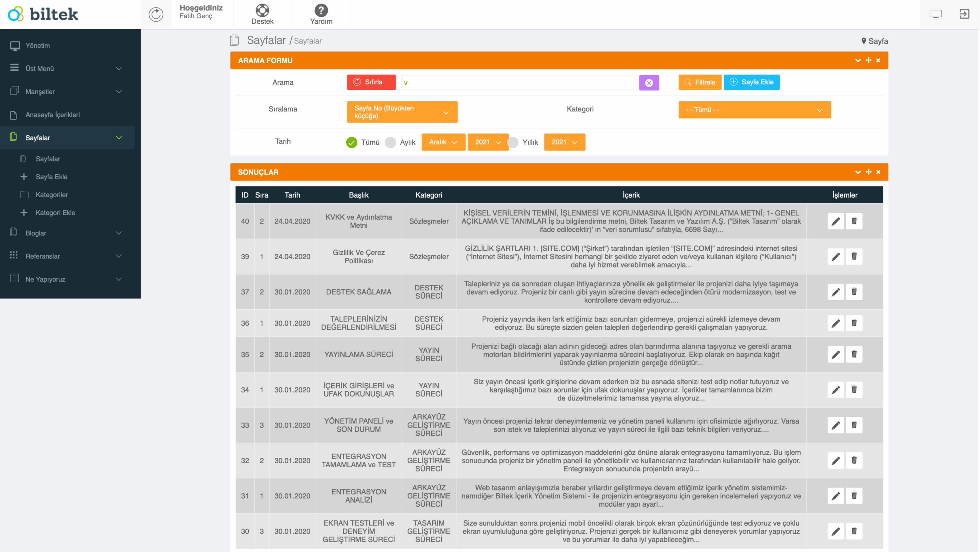Screen dimensions: 980x552
Task: Focus the Arama search text field
Action: click(519, 83)
